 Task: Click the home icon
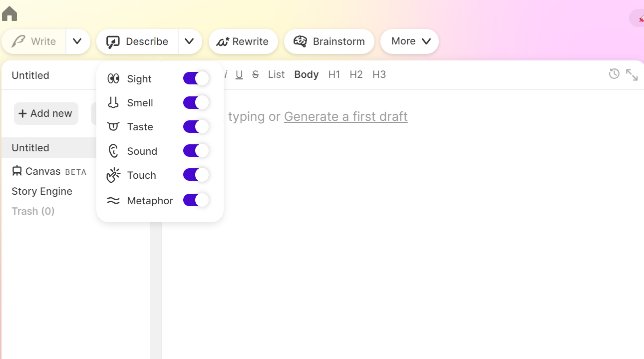pos(9,13)
